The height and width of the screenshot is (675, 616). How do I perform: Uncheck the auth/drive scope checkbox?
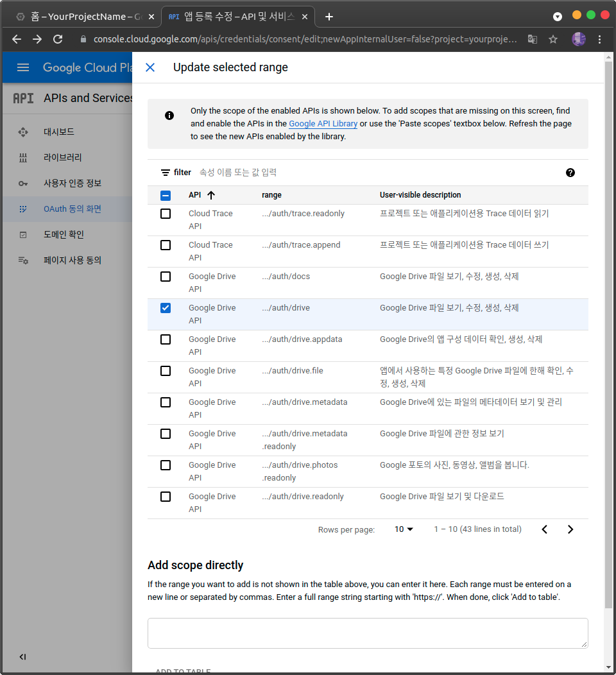coord(166,308)
